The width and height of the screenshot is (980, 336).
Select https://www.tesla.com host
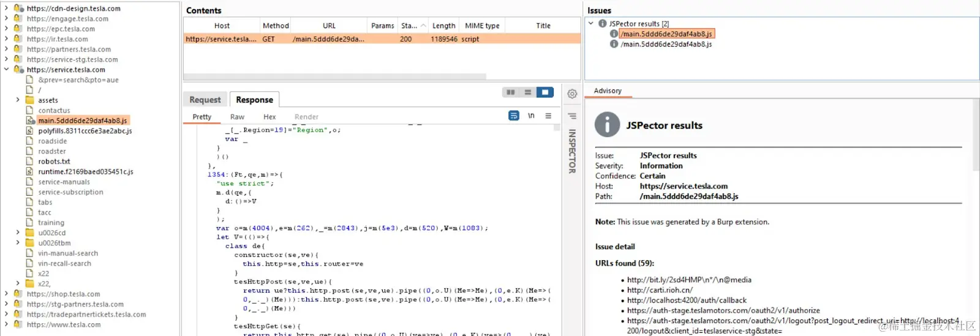tap(64, 325)
